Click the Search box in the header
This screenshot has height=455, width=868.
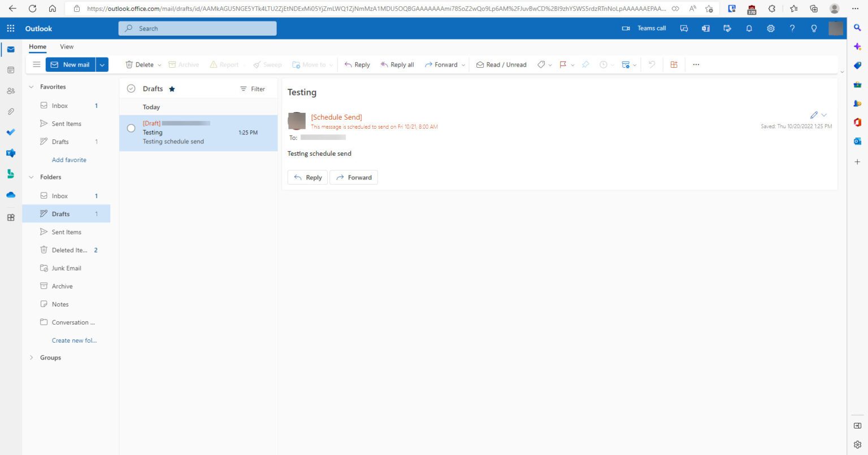197,28
